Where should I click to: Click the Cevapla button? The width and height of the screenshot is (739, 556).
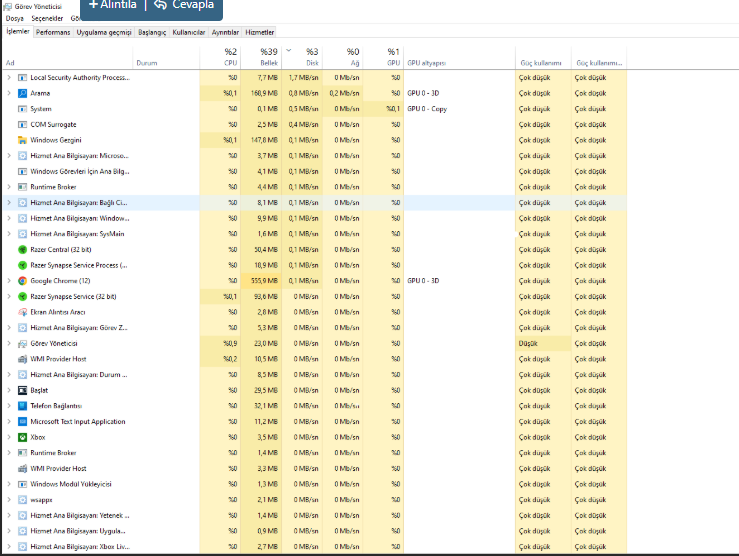point(184,5)
